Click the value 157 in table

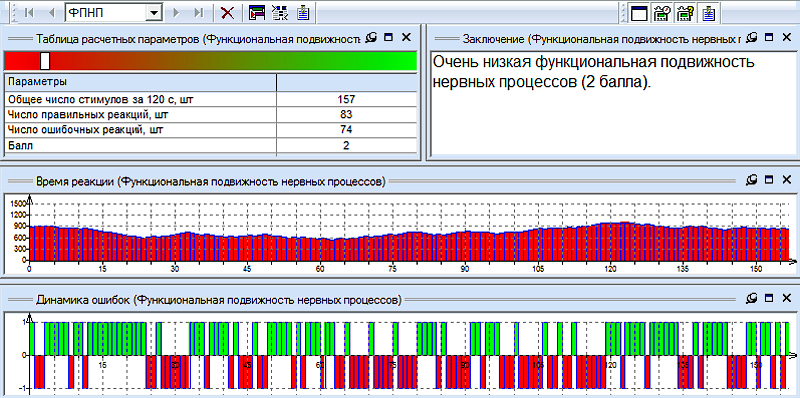[346, 99]
